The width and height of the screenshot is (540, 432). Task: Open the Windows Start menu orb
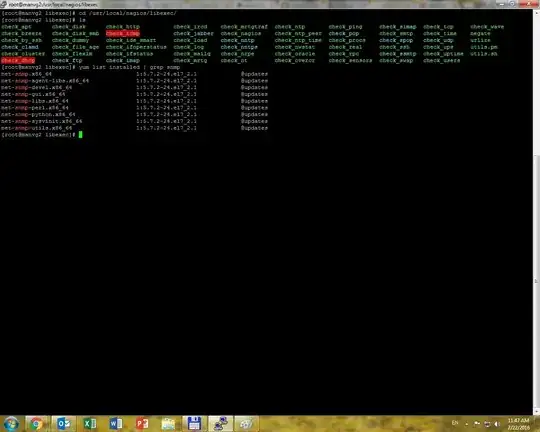tap(11, 424)
